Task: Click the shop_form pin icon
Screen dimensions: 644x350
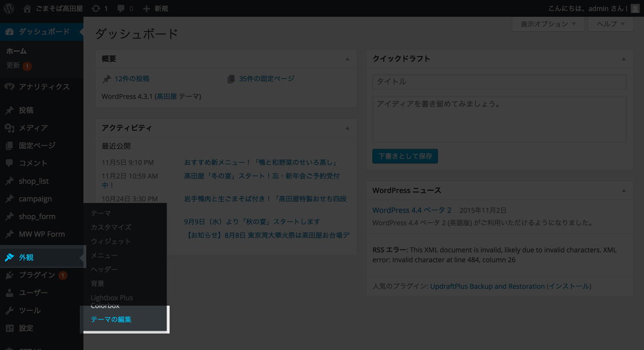Action: [10, 216]
